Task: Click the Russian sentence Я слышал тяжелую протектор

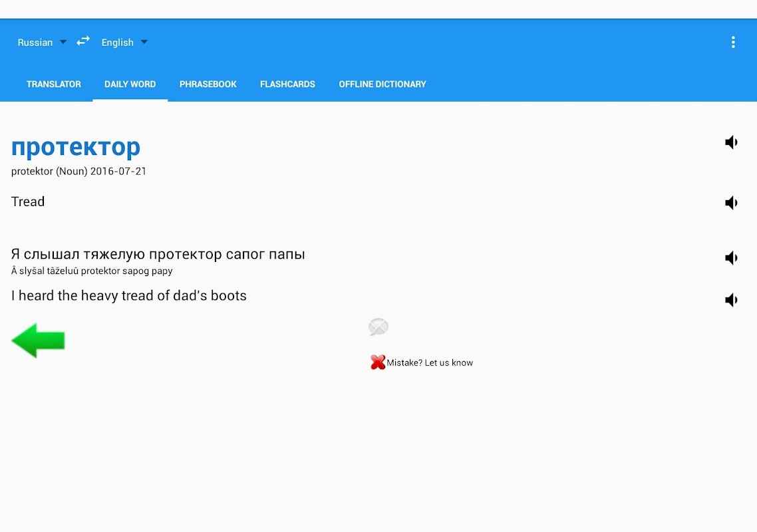Action: click(158, 255)
